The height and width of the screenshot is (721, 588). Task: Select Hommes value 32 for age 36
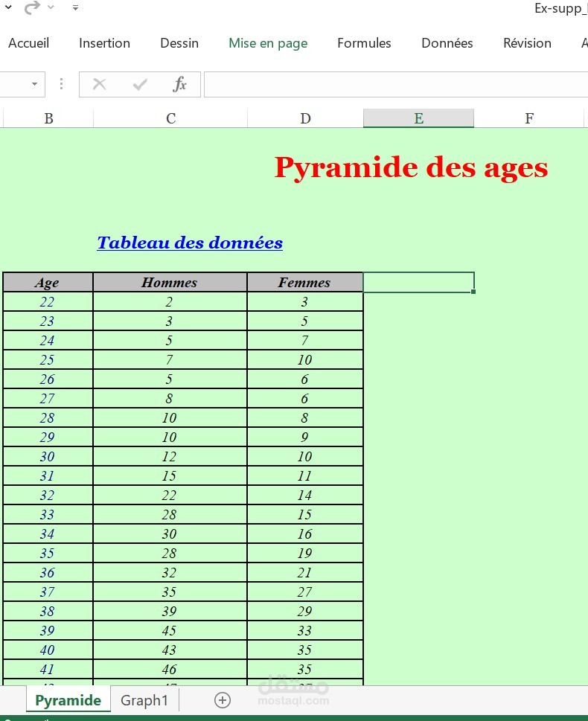tap(170, 572)
